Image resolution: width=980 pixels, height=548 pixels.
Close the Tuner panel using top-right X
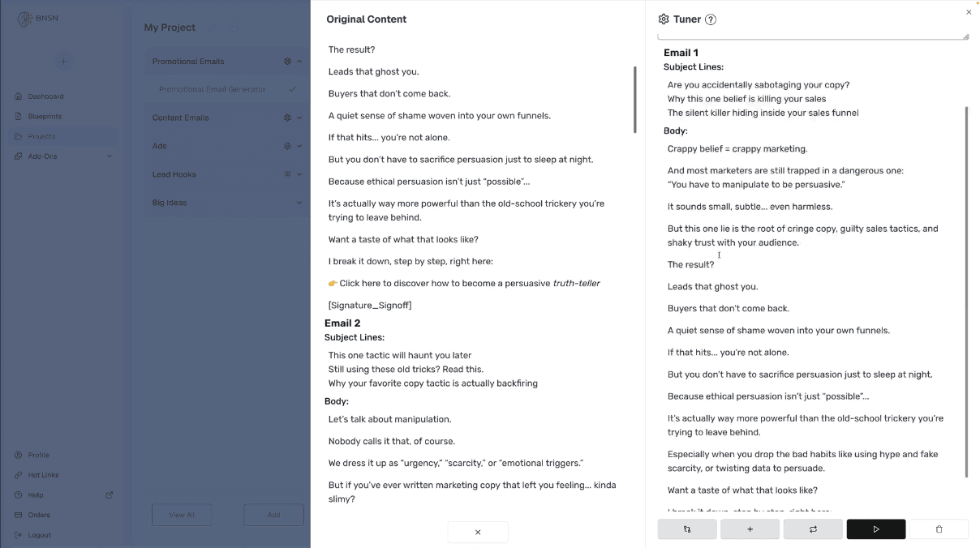tap(969, 12)
